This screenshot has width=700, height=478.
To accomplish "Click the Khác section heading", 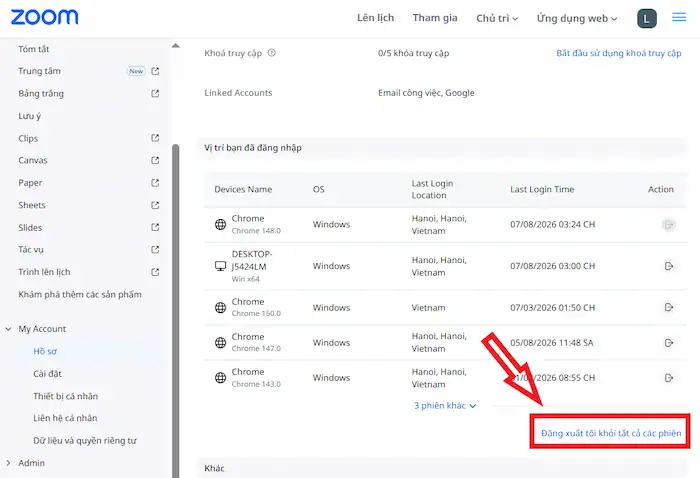I will pyautogui.click(x=214, y=468).
